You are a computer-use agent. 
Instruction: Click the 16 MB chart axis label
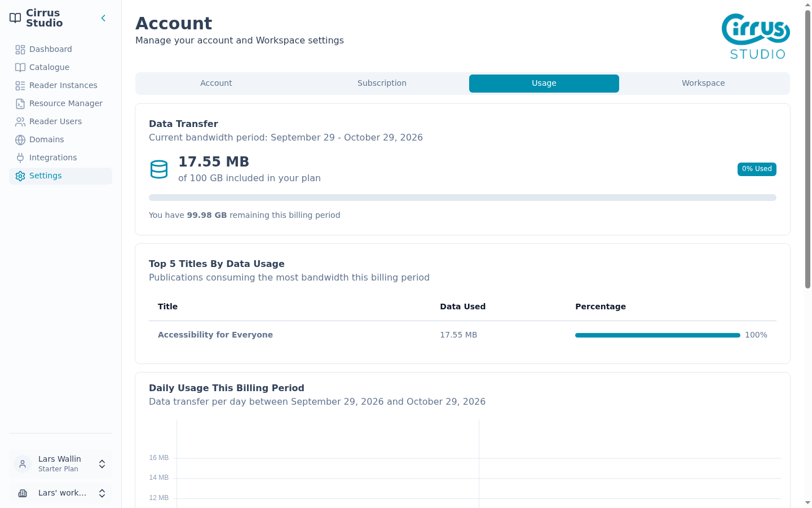[158, 458]
